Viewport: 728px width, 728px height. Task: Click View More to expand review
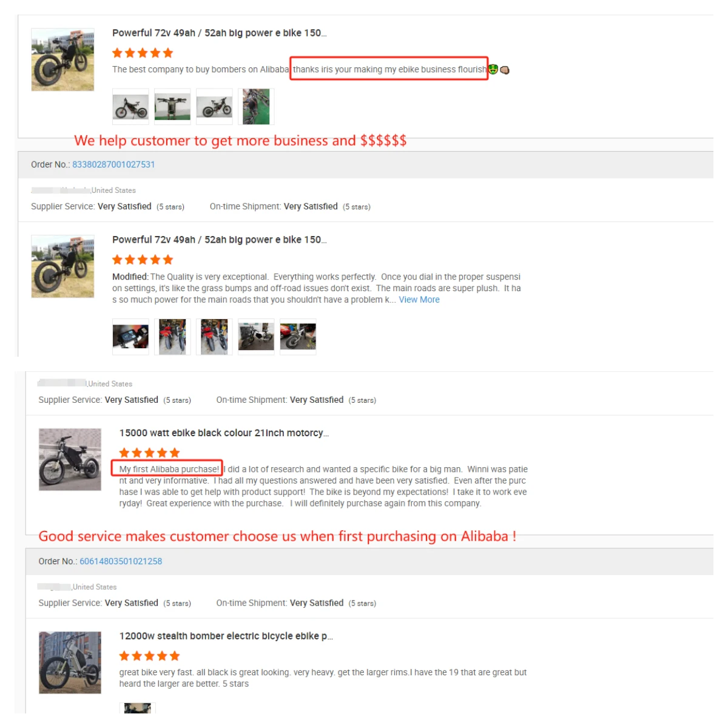419,300
